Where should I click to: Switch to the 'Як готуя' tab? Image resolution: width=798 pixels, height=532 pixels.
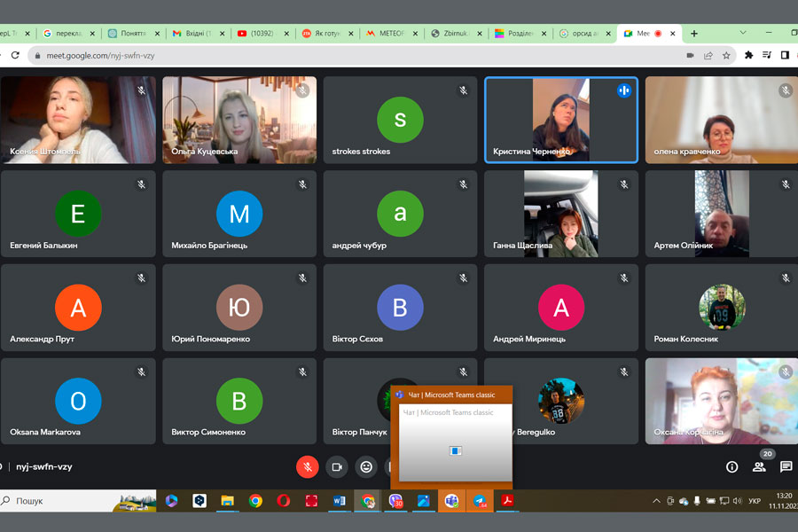coord(327,34)
